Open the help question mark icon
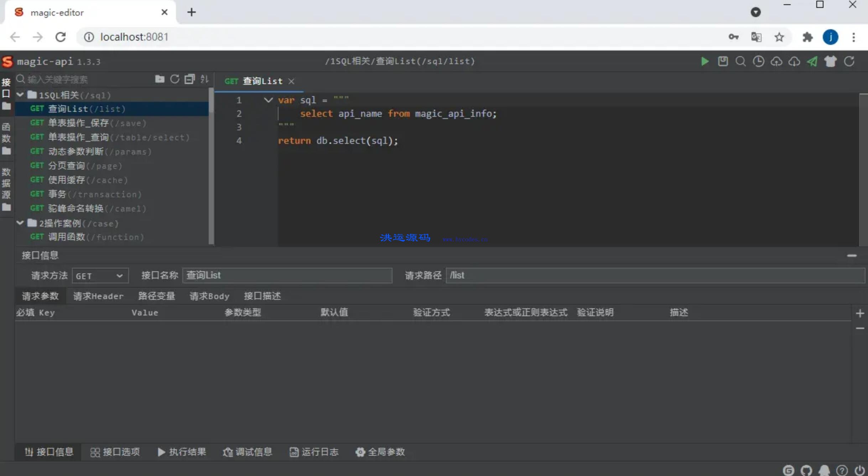This screenshot has height=476, width=868. tap(842, 470)
